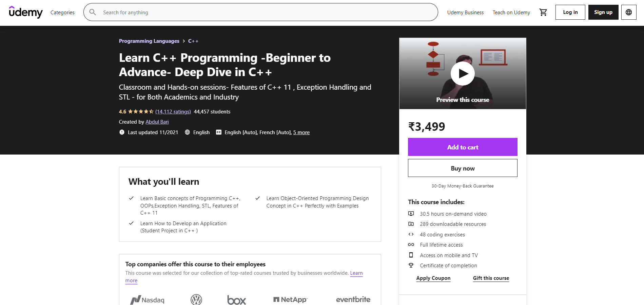Image resolution: width=644 pixels, height=305 pixels.
Task: Click the Preview this course thumbnail
Action: click(463, 73)
